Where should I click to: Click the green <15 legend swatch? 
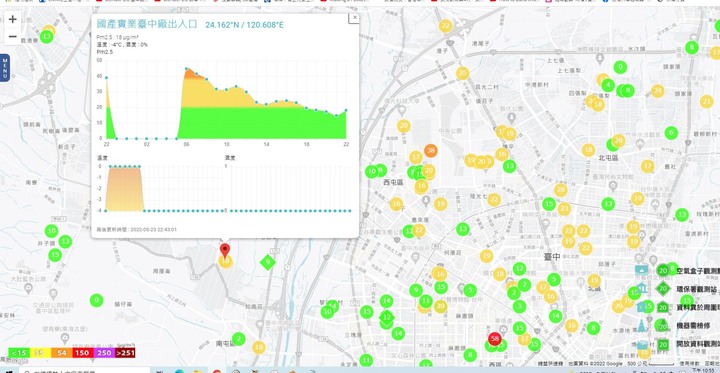18,353
